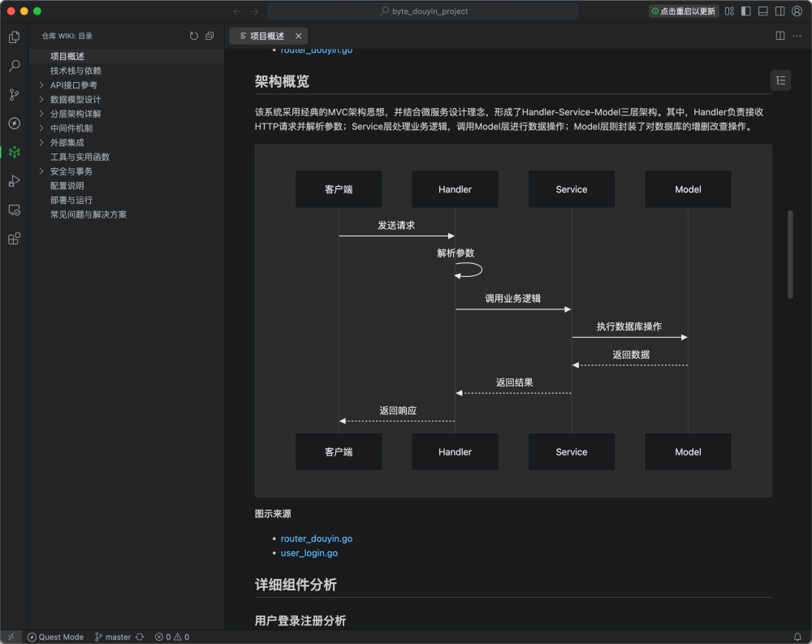Click the Quest Mode status bar item

(55, 637)
